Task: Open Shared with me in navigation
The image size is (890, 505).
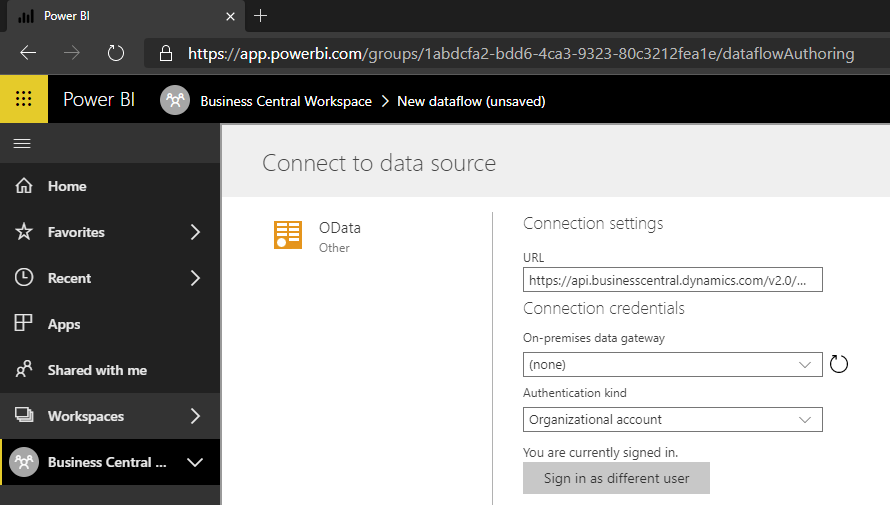Action: (x=110, y=370)
